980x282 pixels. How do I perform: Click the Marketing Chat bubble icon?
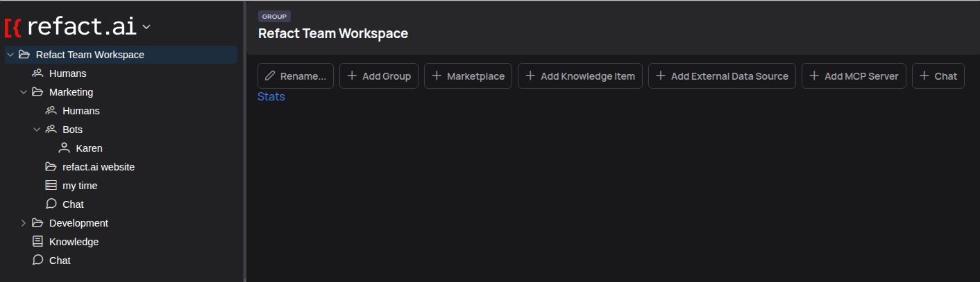pyautogui.click(x=51, y=204)
